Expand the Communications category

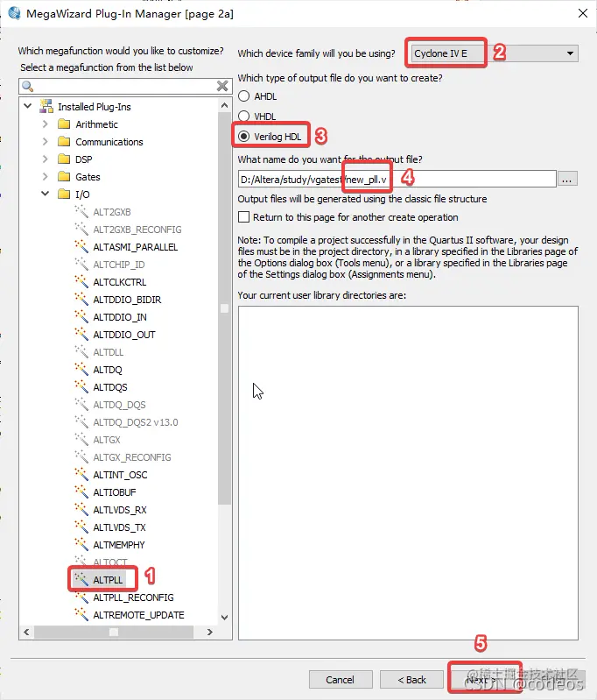45,142
